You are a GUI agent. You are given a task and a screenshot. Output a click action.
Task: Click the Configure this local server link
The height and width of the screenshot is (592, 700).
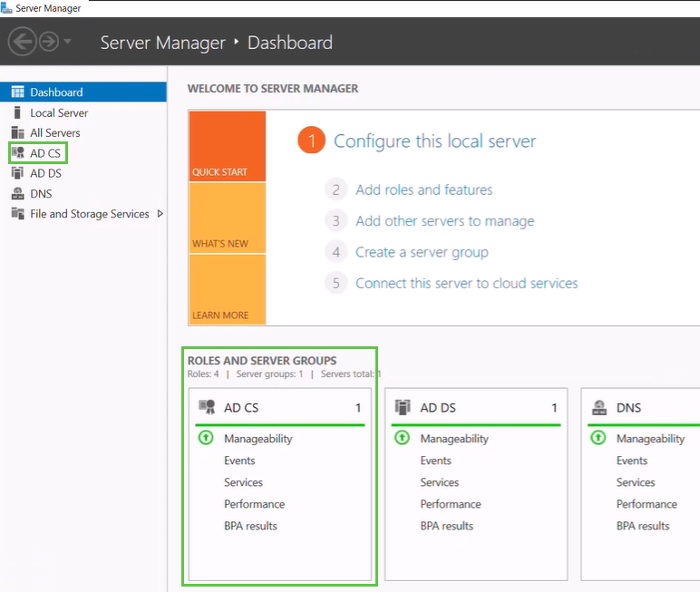(x=434, y=141)
